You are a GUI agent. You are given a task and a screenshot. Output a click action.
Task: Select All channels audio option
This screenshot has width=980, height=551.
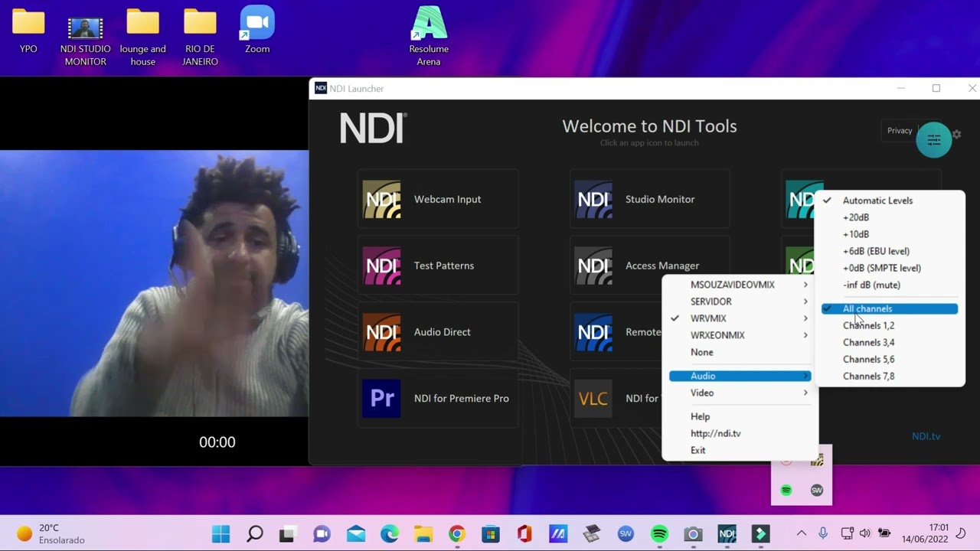click(x=889, y=308)
